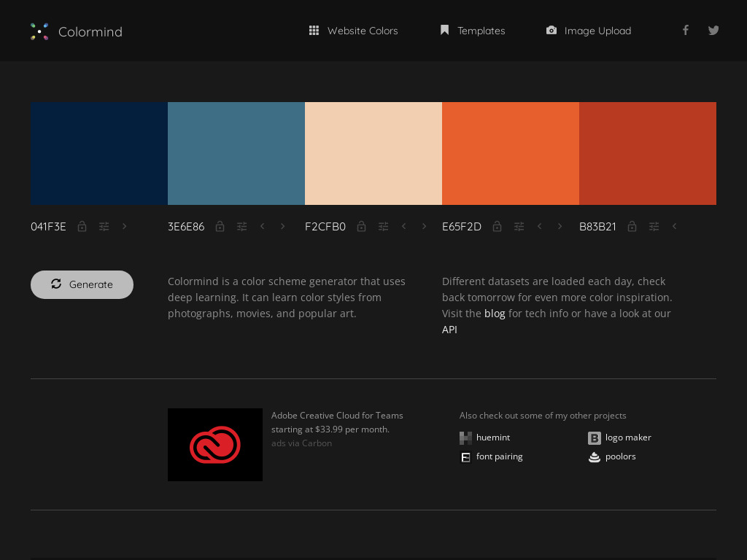Open the API link

(449, 330)
